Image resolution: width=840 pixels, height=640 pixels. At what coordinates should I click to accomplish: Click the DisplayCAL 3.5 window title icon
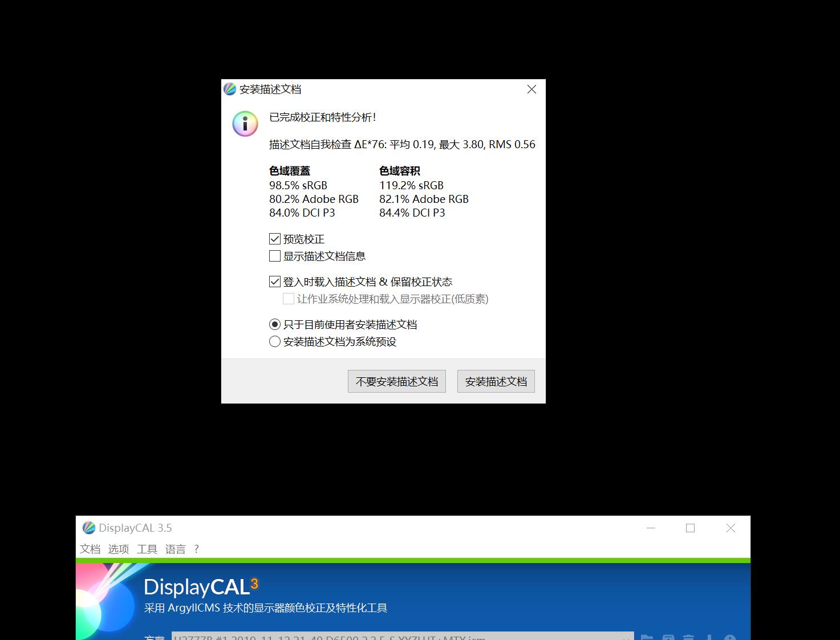click(88, 528)
